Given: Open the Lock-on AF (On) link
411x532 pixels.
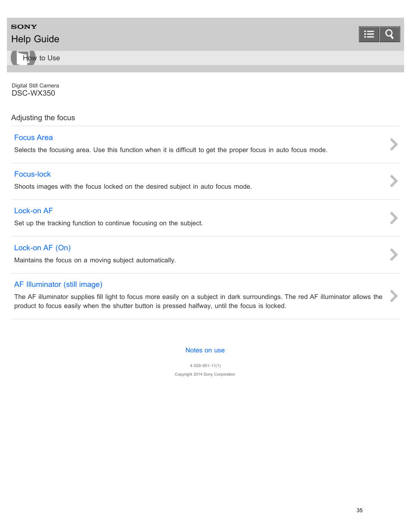Looking at the screenshot, I should click(42, 248).
